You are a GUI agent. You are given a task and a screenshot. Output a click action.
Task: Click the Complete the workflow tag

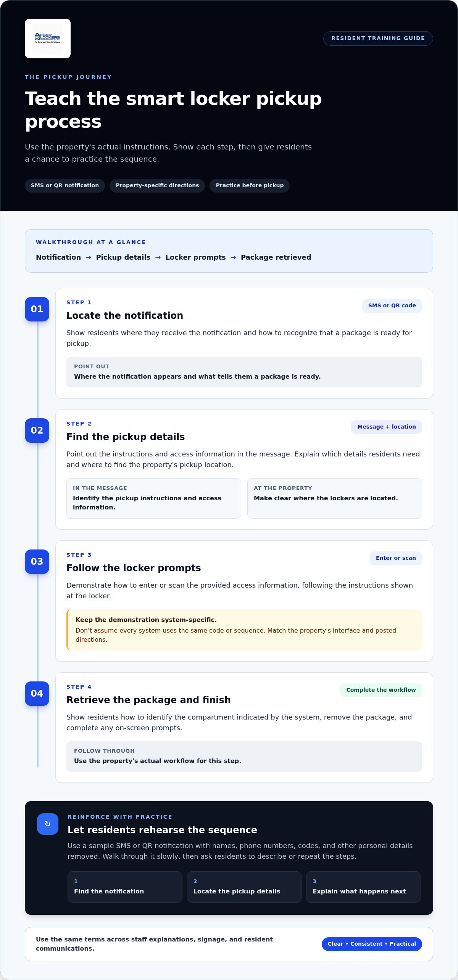pyautogui.click(x=381, y=690)
